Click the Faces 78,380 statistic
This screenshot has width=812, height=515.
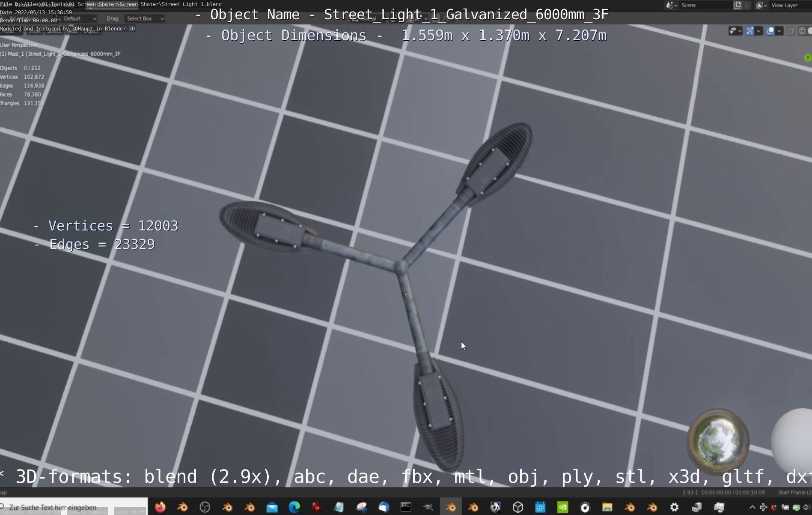[x=21, y=95]
